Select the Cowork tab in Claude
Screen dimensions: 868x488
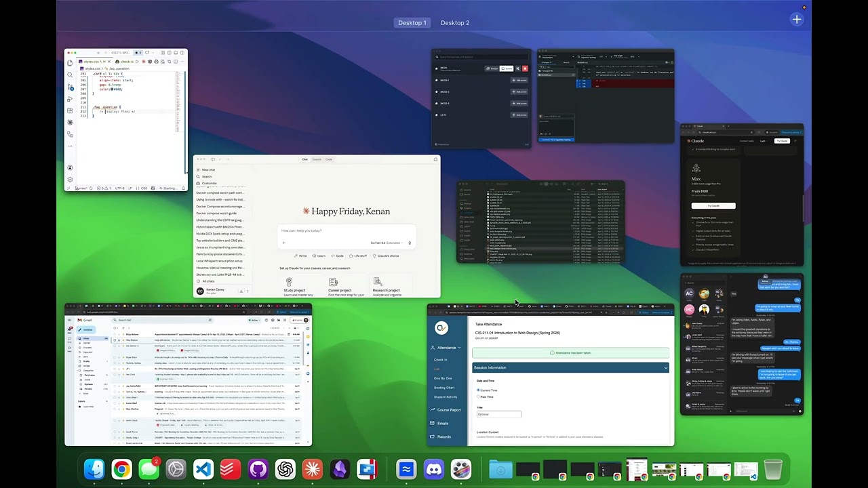pos(317,159)
